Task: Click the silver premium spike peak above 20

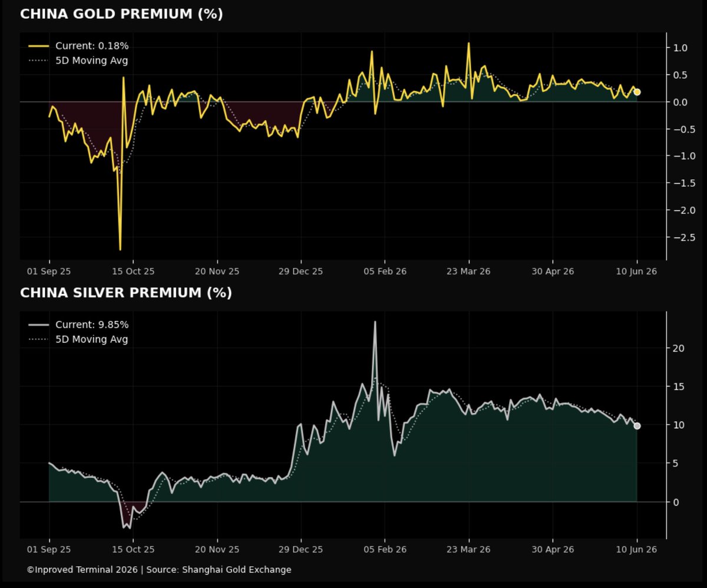Action: pyautogui.click(x=375, y=322)
